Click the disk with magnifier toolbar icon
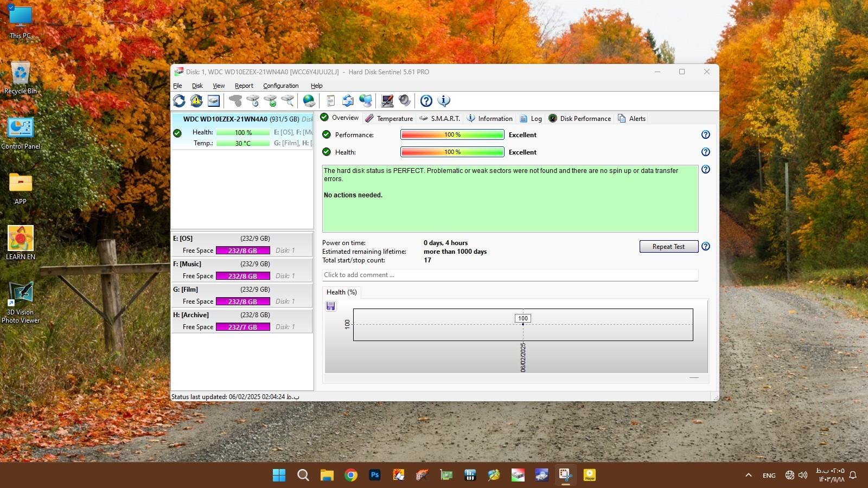The width and height of the screenshot is (868, 488). [x=288, y=101]
